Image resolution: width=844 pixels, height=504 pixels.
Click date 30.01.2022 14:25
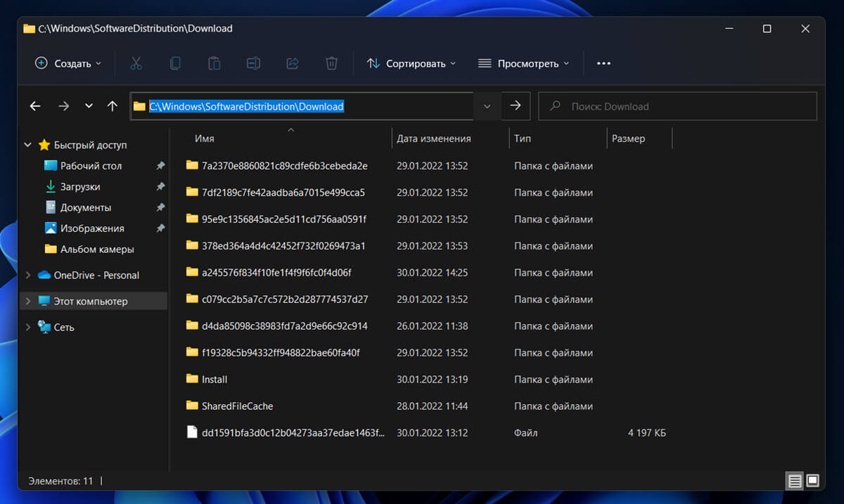pyautogui.click(x=432, y=272)
